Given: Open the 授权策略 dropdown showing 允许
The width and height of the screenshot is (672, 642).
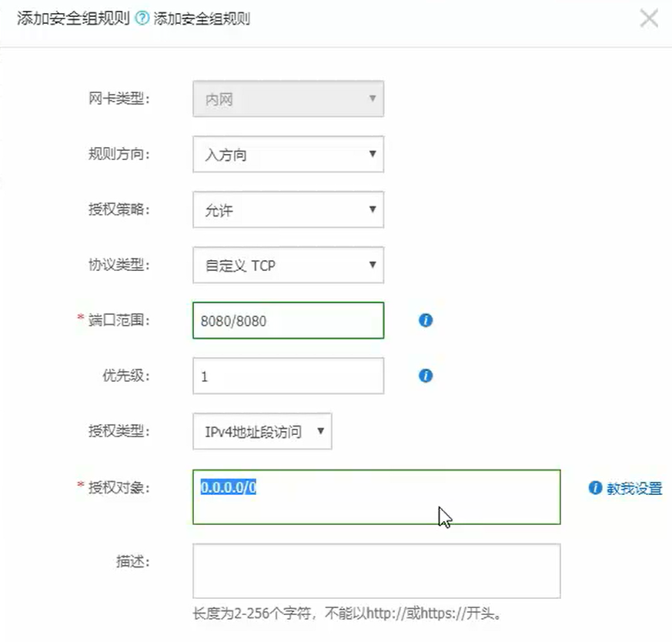Looking at the screenshot, I should (288, 209).
